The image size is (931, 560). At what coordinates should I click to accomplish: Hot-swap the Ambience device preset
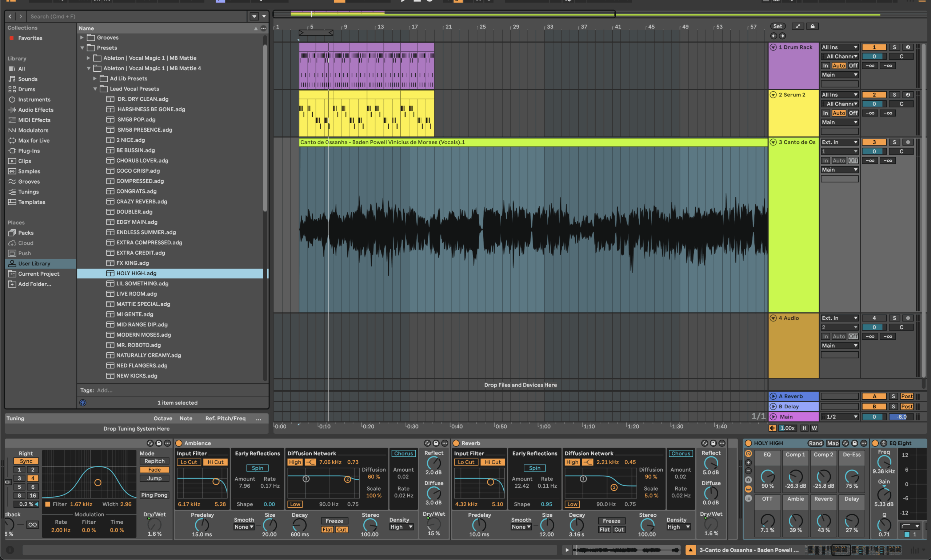428,443
